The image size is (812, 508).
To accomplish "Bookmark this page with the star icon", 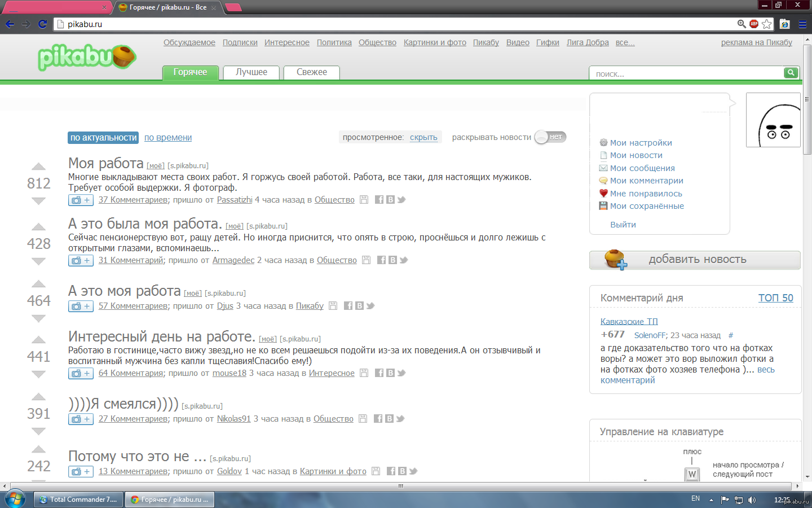I will 767,24.
